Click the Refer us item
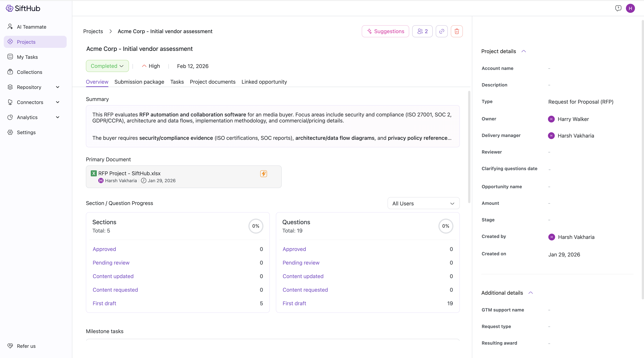644x358 pixels. 26,346
